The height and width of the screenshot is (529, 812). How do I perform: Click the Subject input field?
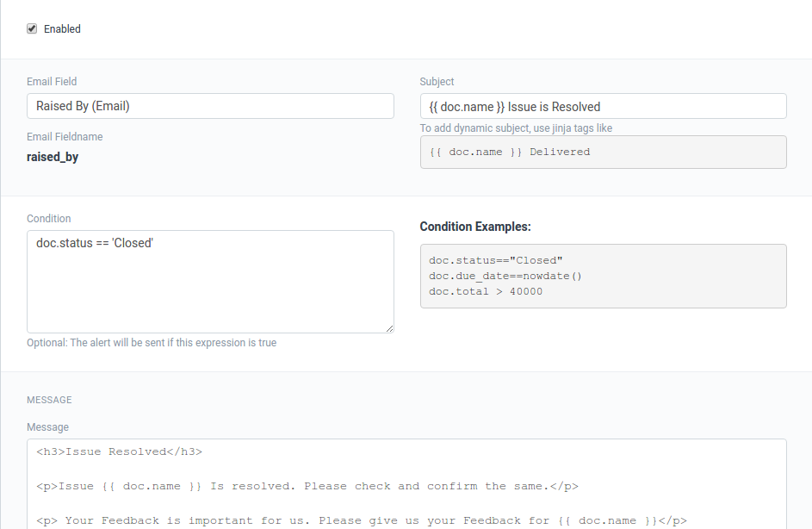click(604, 106)
